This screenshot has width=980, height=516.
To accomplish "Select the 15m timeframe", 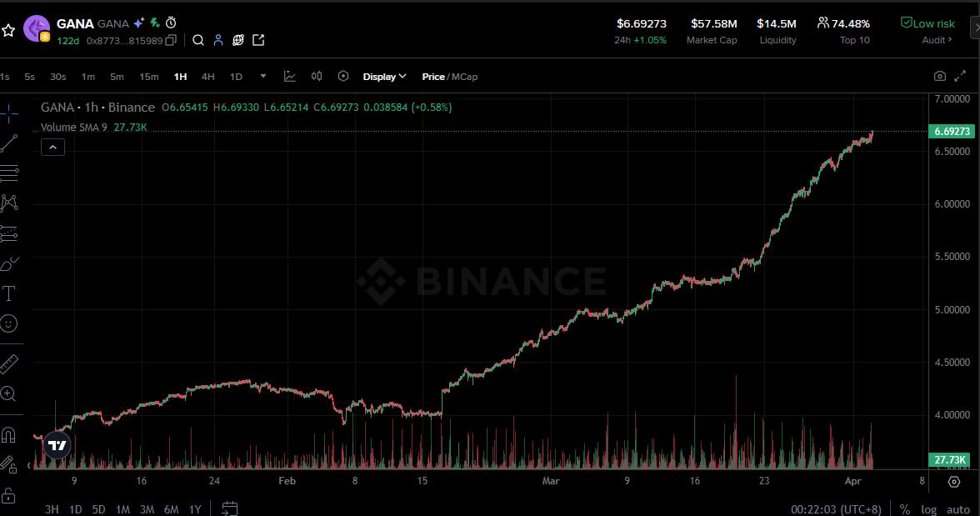I will (148, 77).
